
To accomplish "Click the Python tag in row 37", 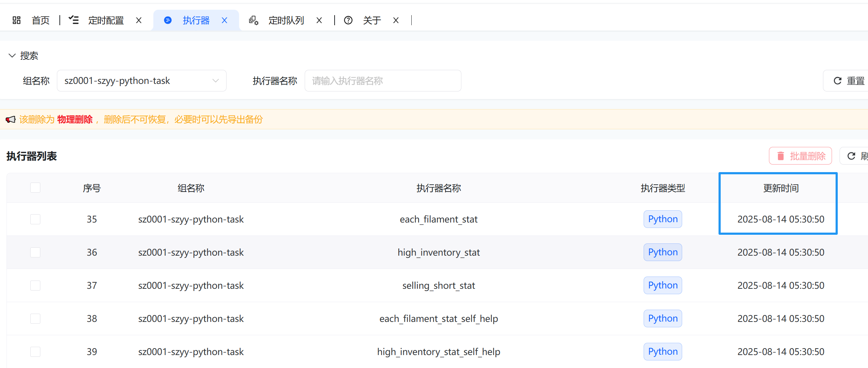I will [x=663, y=285].
